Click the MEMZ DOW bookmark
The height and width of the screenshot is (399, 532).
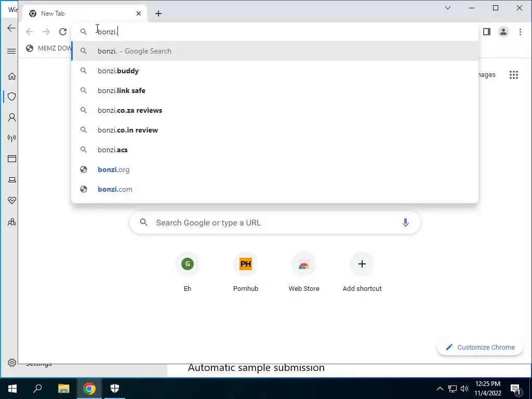48,48
